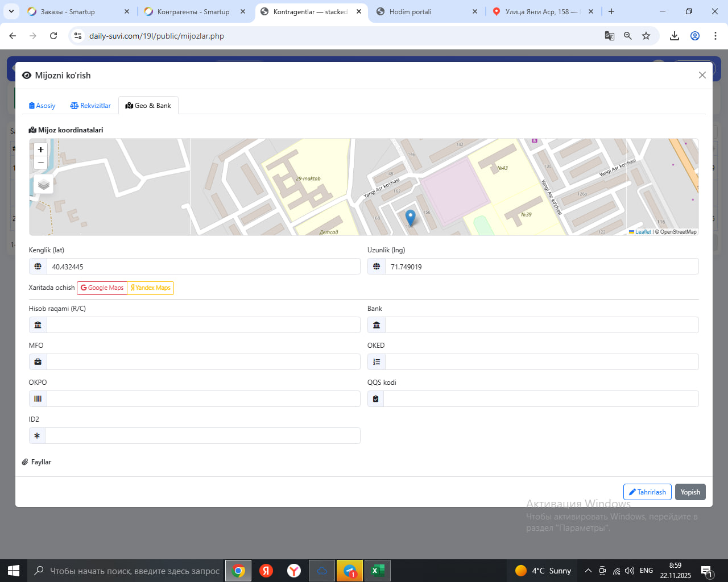Screen dimensions: 728x582
Task: Open the map layers control
Action: click(x=44, y=185)
